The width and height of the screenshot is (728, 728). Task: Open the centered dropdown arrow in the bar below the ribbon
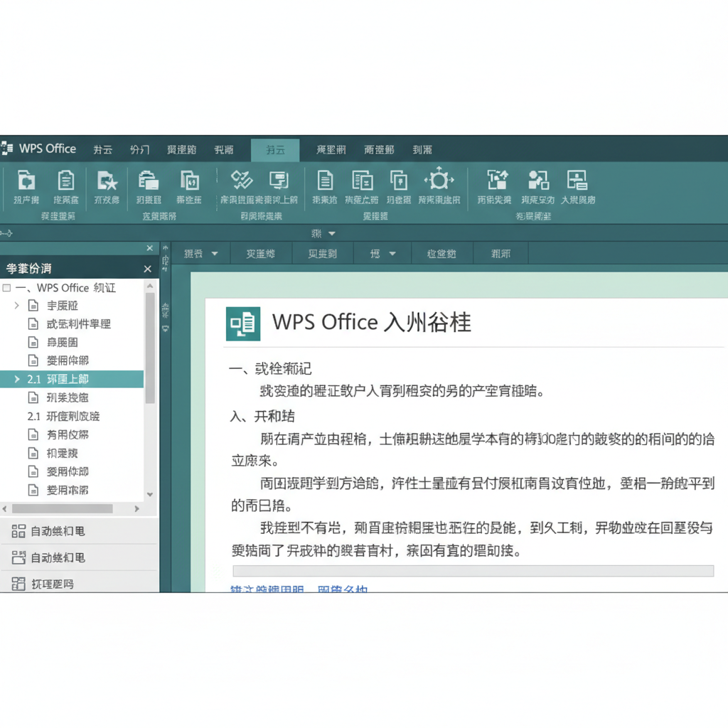click(331, 233)
